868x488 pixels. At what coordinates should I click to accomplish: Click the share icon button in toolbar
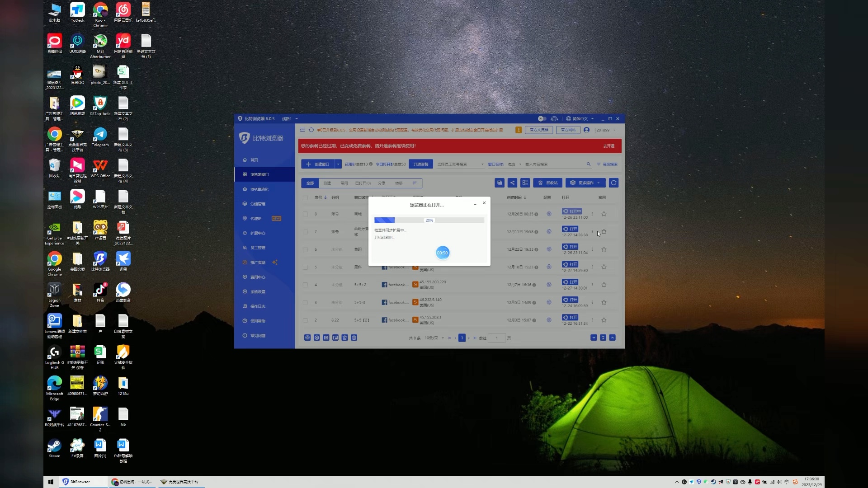coord(512,183)
